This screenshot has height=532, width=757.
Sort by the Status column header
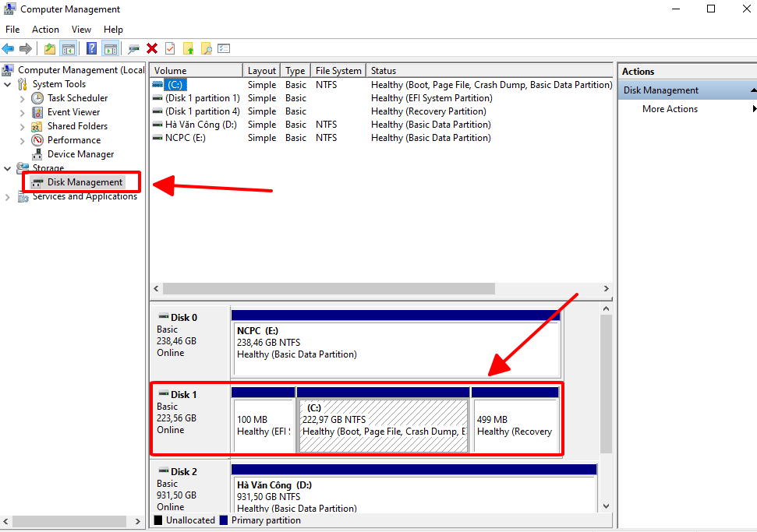(x=490, y=70)
